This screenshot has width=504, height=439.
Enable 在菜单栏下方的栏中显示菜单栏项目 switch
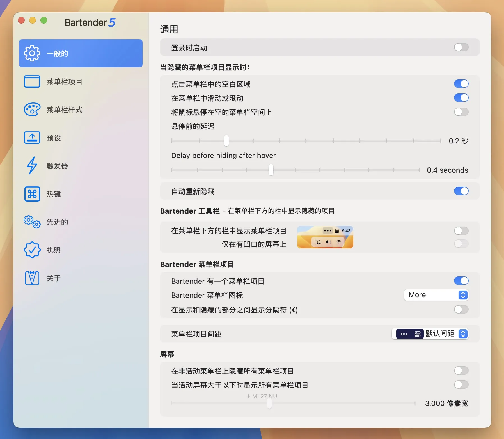tap(461, 231)
